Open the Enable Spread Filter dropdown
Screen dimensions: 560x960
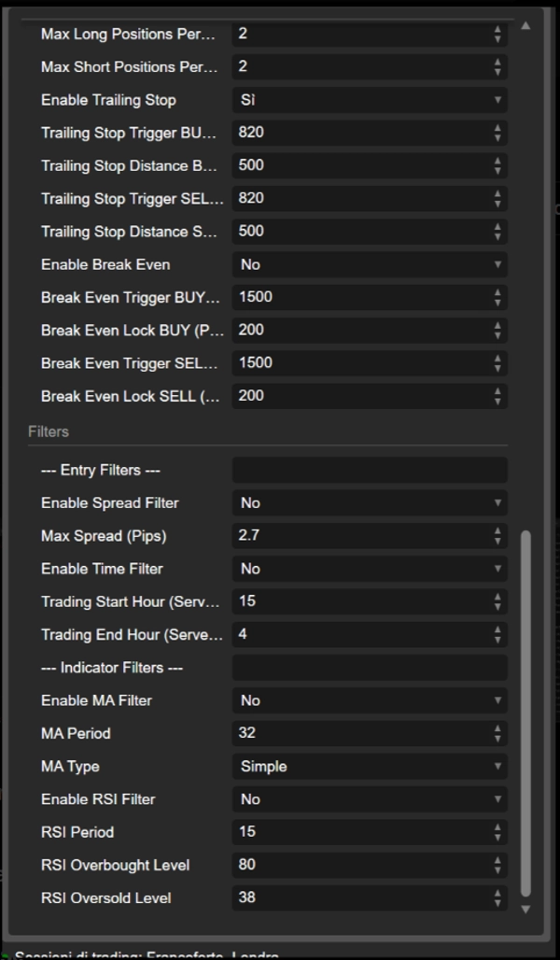(369, 502)
